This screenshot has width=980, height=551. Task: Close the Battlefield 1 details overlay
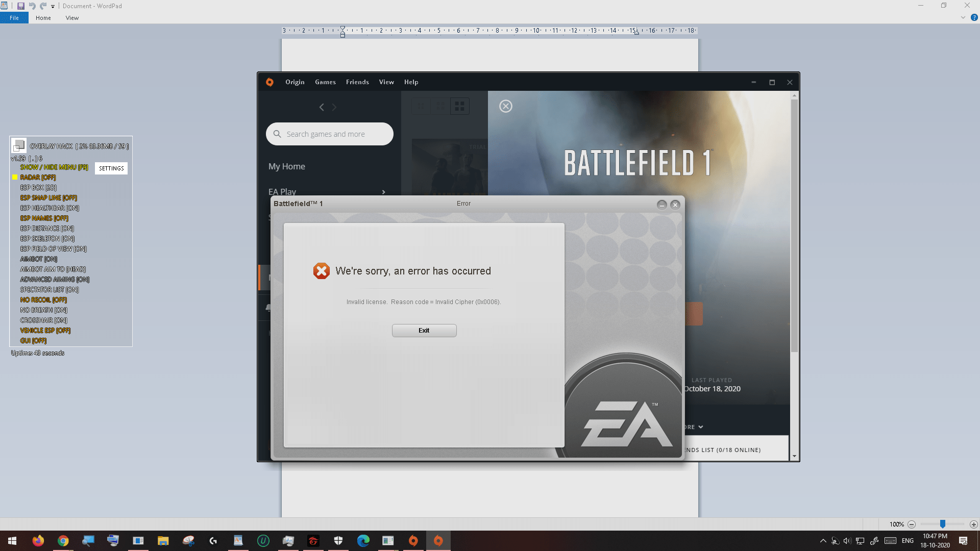pos(506,106)
